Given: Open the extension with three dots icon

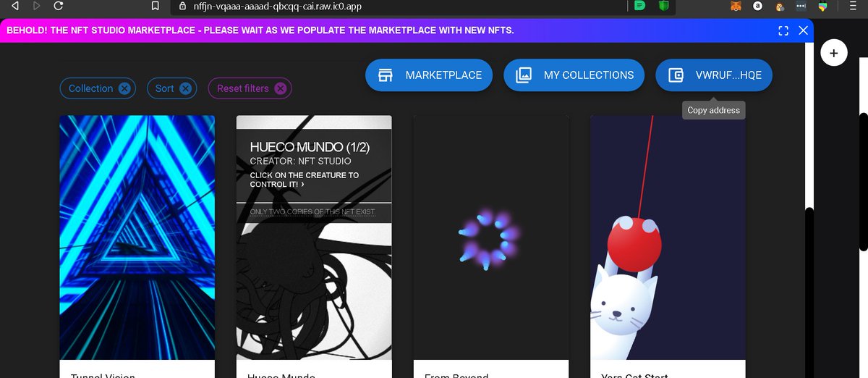Looking at the screenshot, I should tap(801, 6).
